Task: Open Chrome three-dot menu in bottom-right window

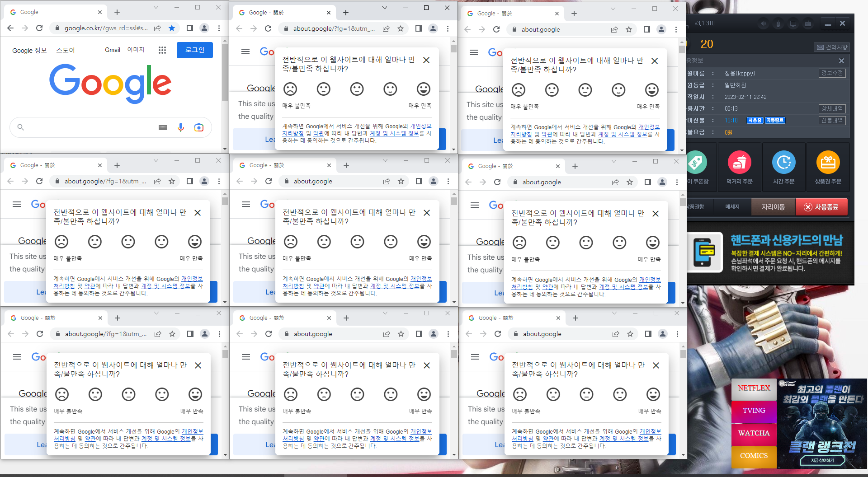Action: (x=677, y=334)
